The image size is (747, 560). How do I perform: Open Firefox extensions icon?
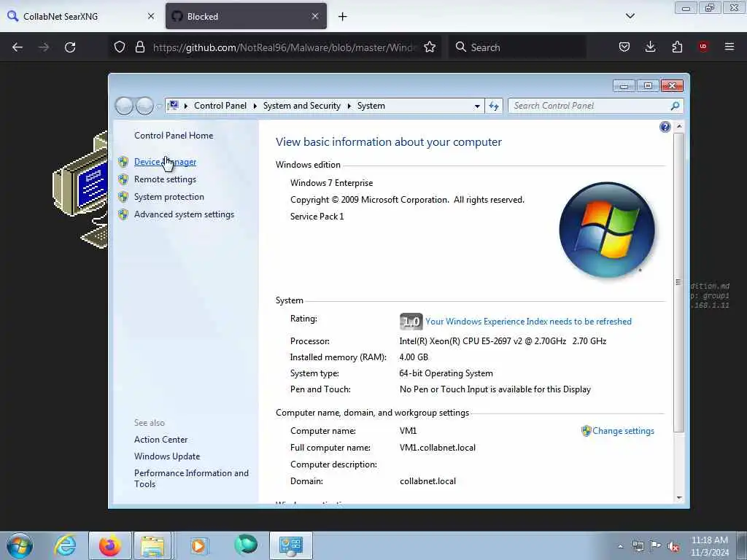coord(677,47)
